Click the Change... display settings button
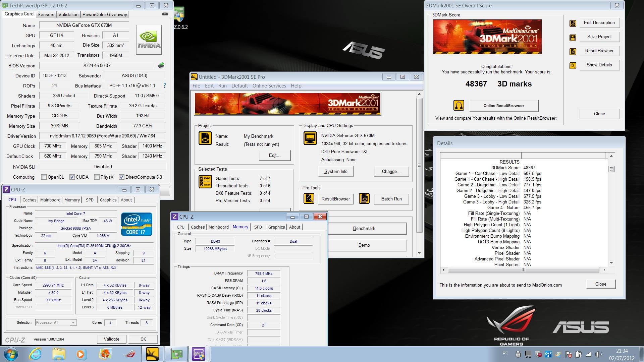This screenshot has width=644, height=362. 391,171
